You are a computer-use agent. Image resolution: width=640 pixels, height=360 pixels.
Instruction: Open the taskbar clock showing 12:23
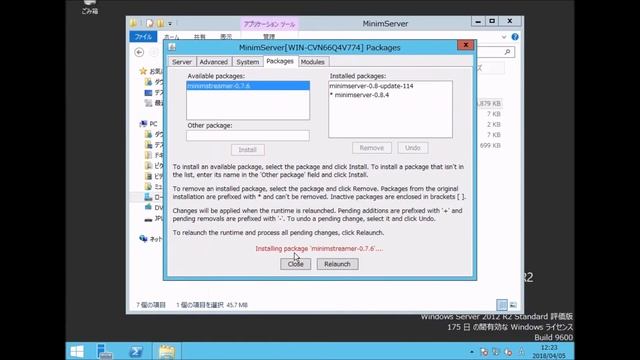(x=549, y=351)
